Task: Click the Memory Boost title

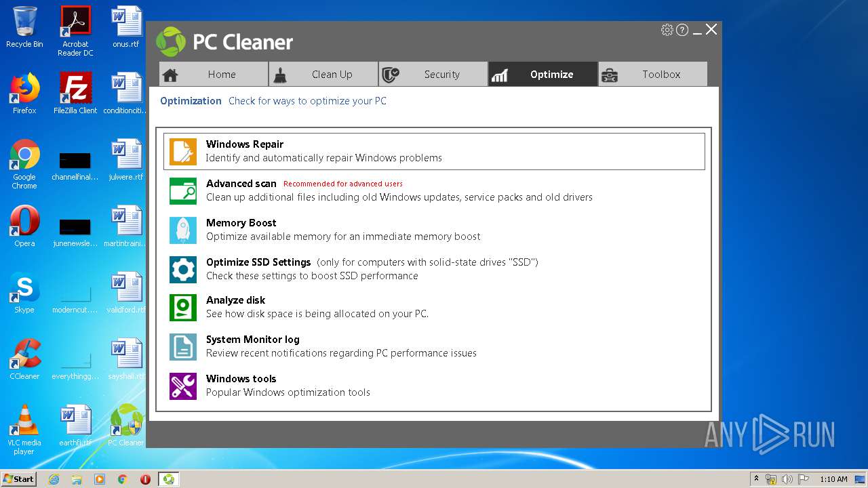Action: point(241,223)
